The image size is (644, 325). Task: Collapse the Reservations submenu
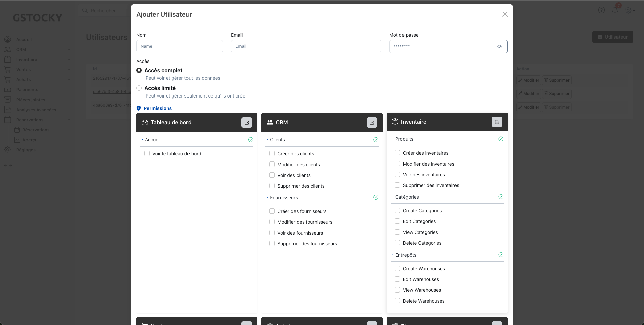pyautogui.click(x=69, y=120)
